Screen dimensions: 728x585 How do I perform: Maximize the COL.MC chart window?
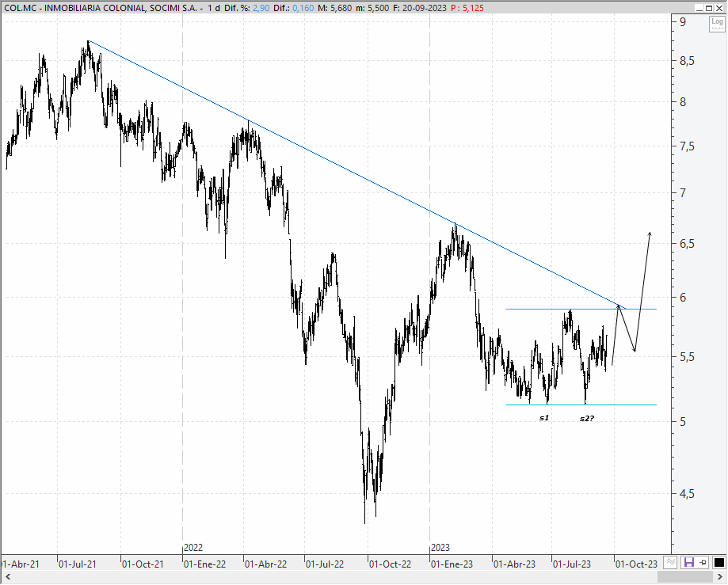click(x=709, y=8)
